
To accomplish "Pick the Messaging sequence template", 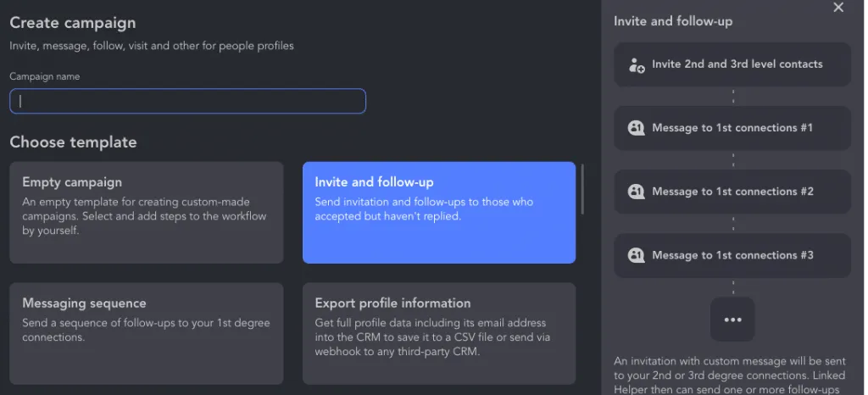I will pyautogui.click(x=146, y=334).
